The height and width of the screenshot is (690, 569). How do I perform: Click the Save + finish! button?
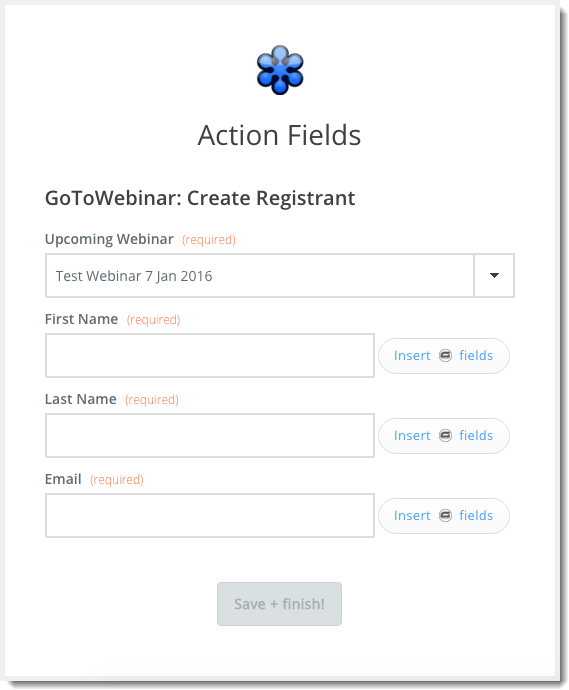[279, 604]
